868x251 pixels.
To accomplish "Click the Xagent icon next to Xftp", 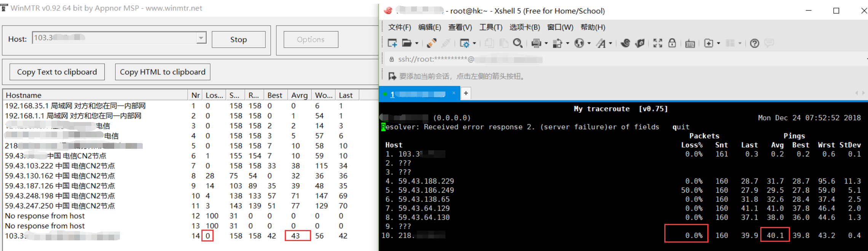I will [640, 43].
